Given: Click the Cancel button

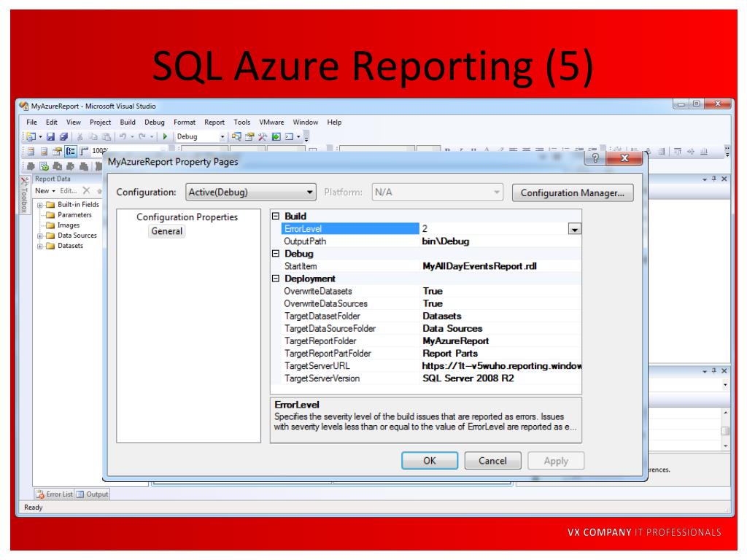Looking at the screenshot, I should pos(492,461).
